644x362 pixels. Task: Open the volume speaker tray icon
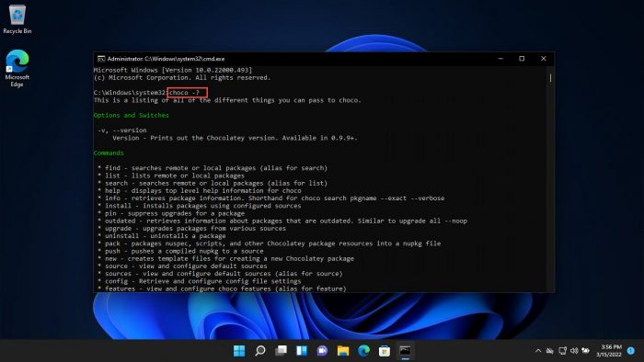point(574,351)
